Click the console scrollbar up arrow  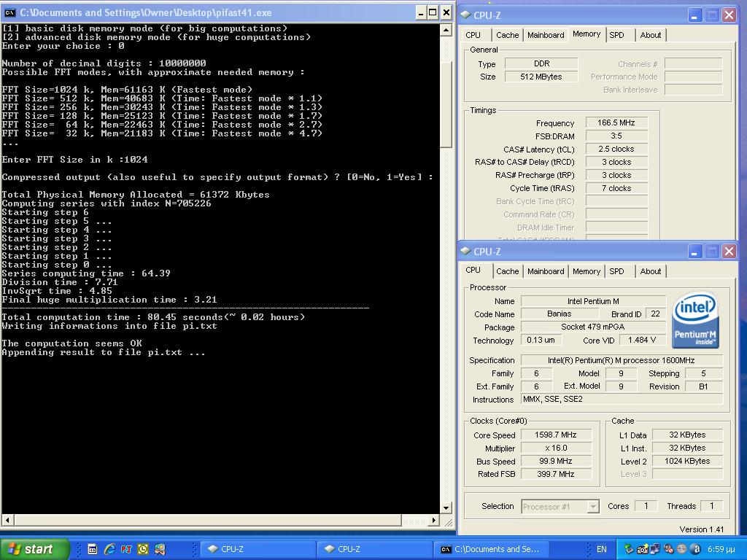pyautogui.click(x=446, y=30)
